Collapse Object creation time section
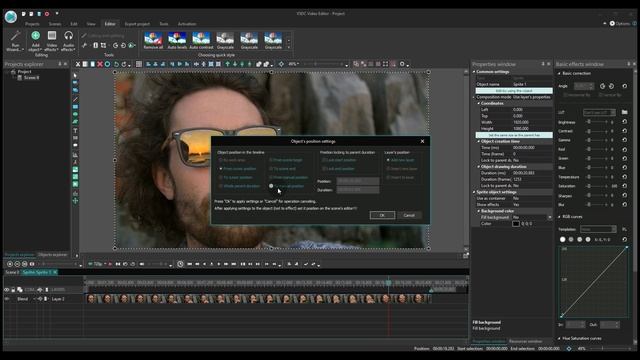Screen dimensions: 640x360 [478, 141]
